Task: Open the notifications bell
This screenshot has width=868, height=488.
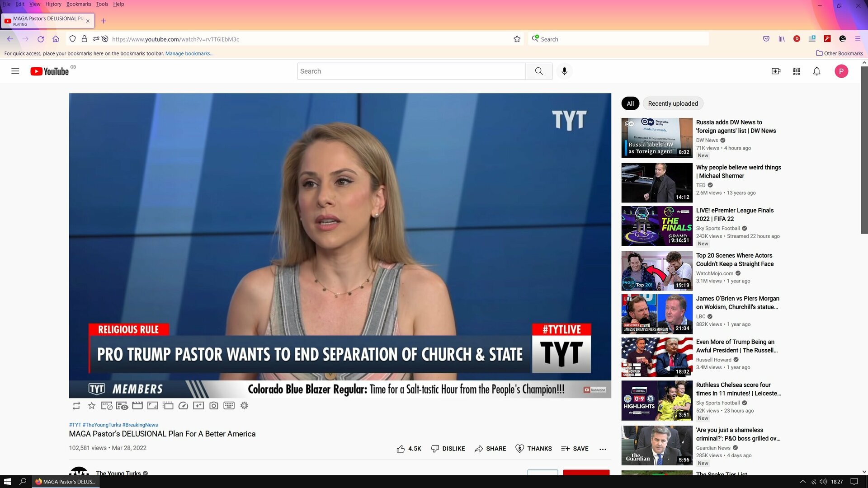Action: [x=817, y=71]
